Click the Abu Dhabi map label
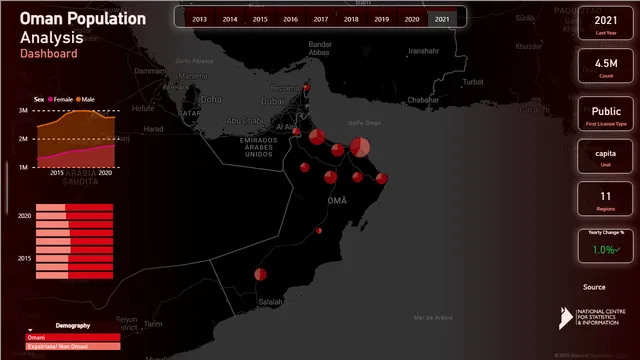 [x=245, y=120]
